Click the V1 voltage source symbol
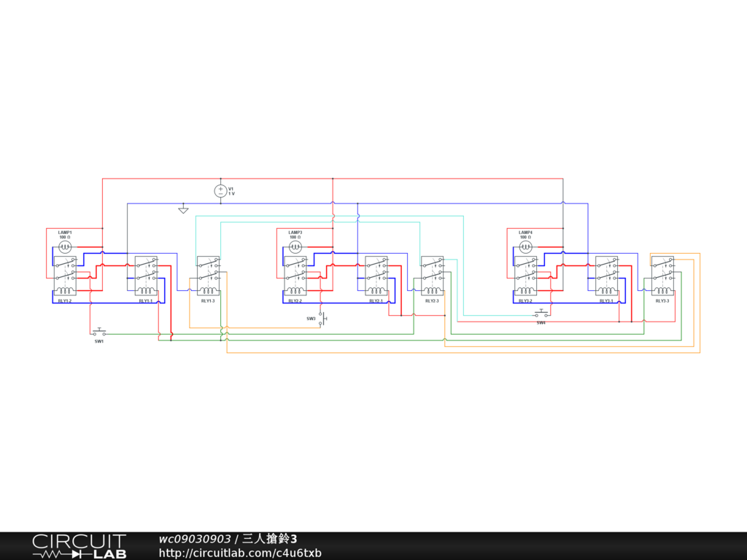Image resolution: width=747 pixels, height=560 pixels. [x=220, y=191]
